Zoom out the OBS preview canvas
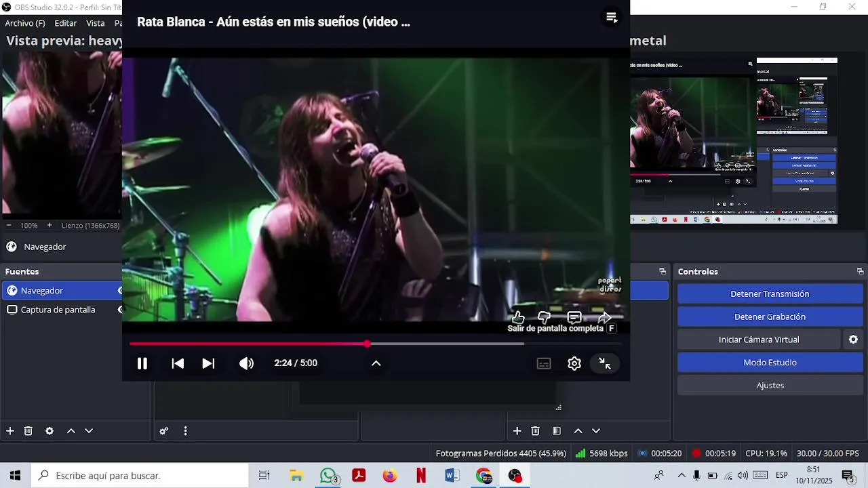The width and height of the screenshot is (868, 488). 9,225
